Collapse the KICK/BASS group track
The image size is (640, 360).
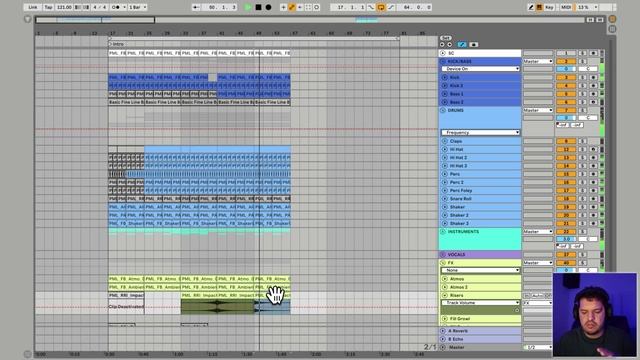coord(443,61)
